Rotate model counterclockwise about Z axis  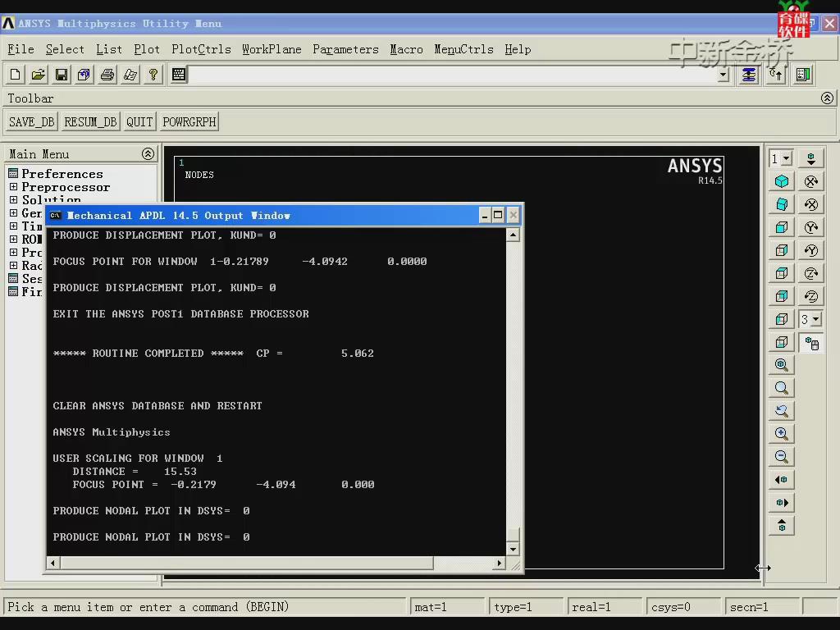[811, 296]
